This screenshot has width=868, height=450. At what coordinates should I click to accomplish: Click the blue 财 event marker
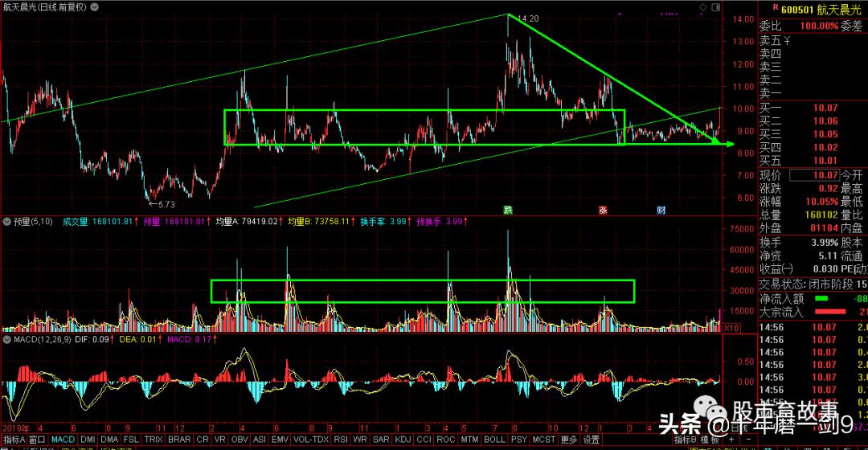[x=661, y=210]
